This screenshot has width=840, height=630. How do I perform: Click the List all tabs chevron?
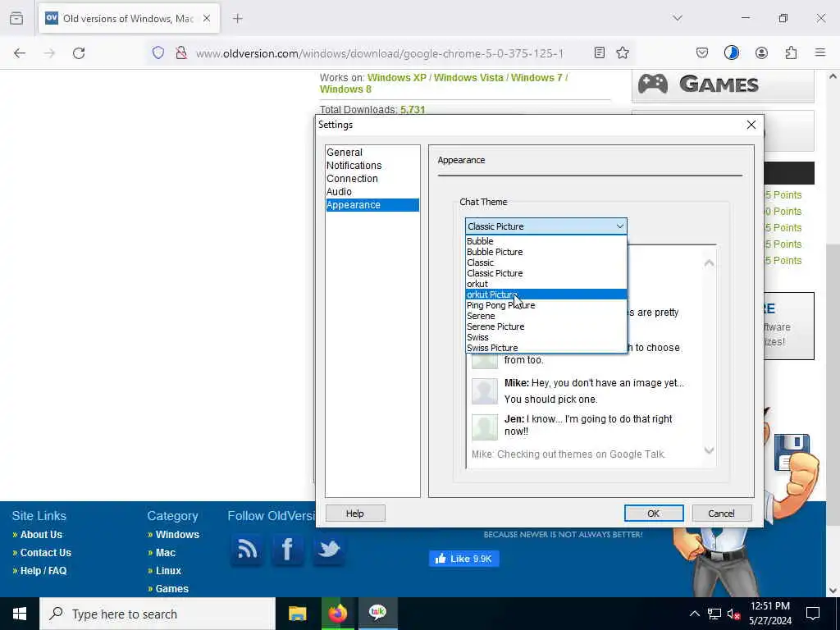pyautogui.click(x=678, y=18)
